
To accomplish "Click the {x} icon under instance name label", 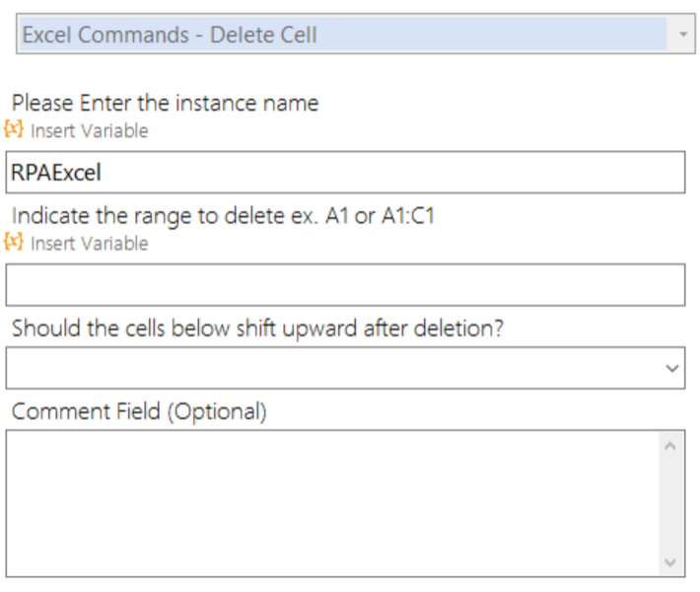I will 14,129.
